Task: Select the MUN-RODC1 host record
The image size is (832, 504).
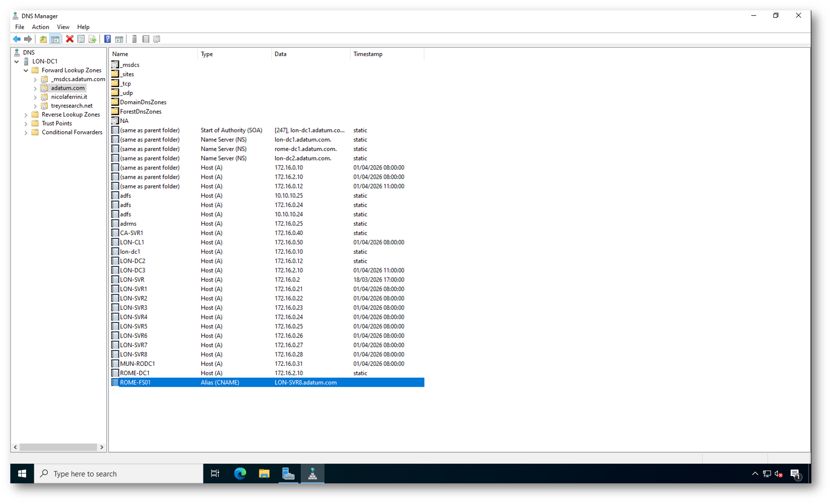Action: click(x=137, y=364)
